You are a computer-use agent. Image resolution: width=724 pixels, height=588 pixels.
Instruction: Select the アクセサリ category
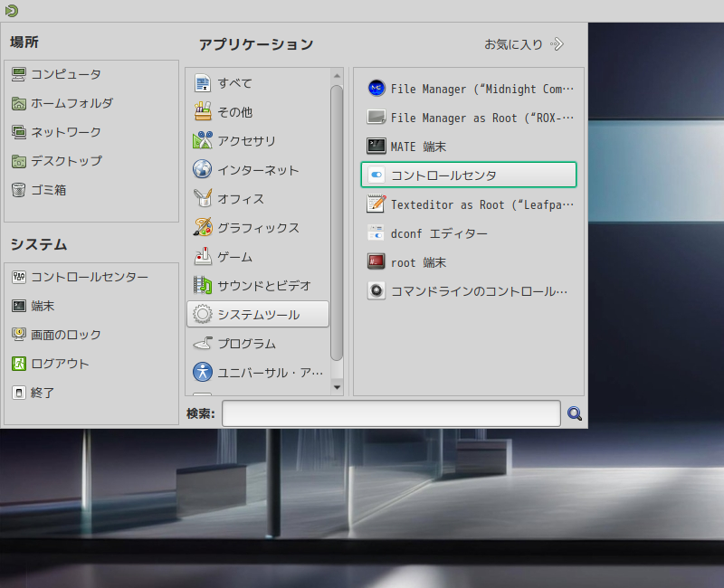click(258, 141)
